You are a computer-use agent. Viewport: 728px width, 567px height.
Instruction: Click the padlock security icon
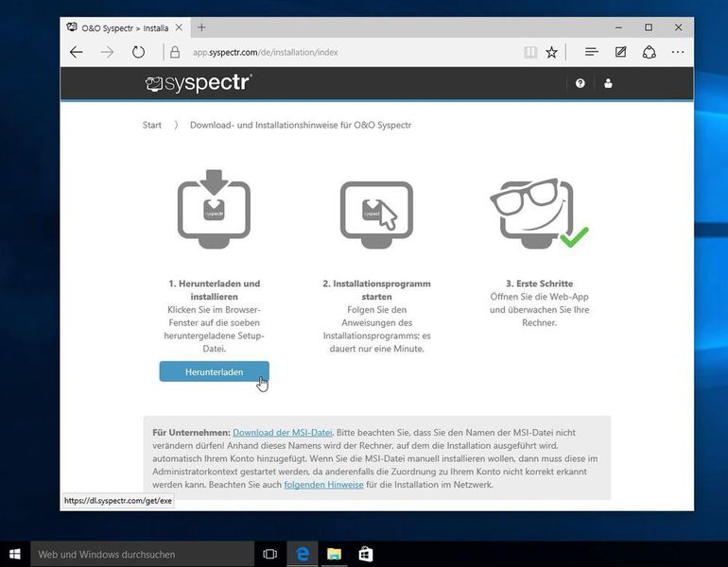(175, 52)
